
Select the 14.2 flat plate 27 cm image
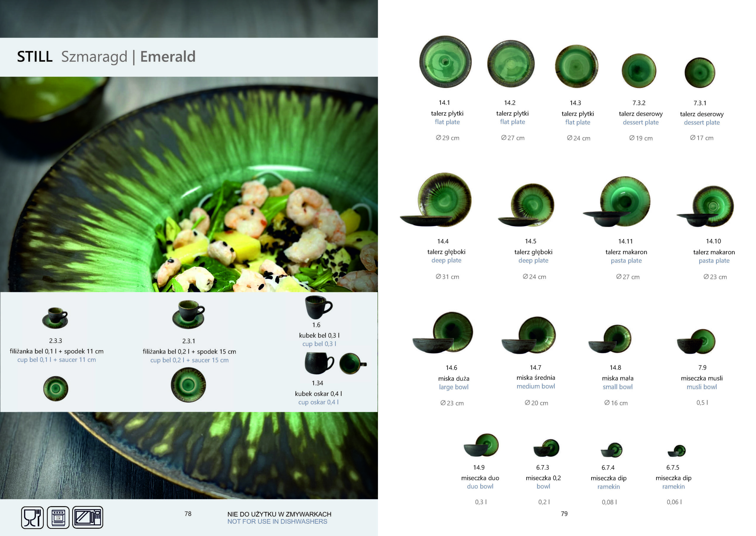(511, 64)
